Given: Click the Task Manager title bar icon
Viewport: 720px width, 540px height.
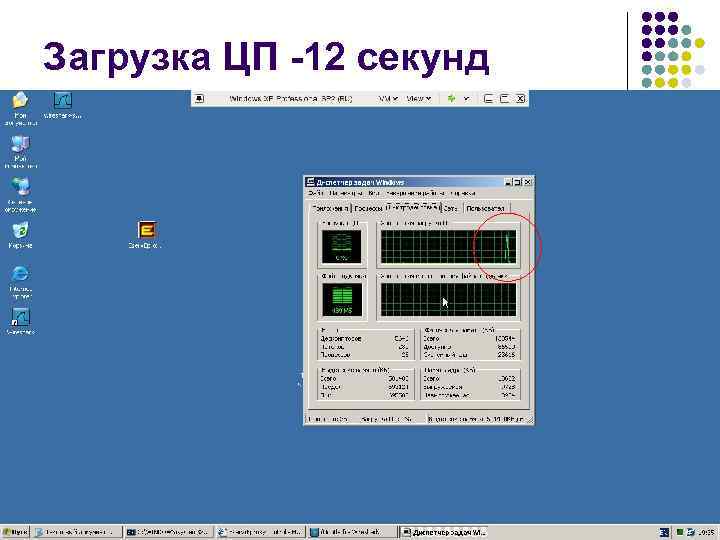Looking at the screenshot, I should coord(310,182).
